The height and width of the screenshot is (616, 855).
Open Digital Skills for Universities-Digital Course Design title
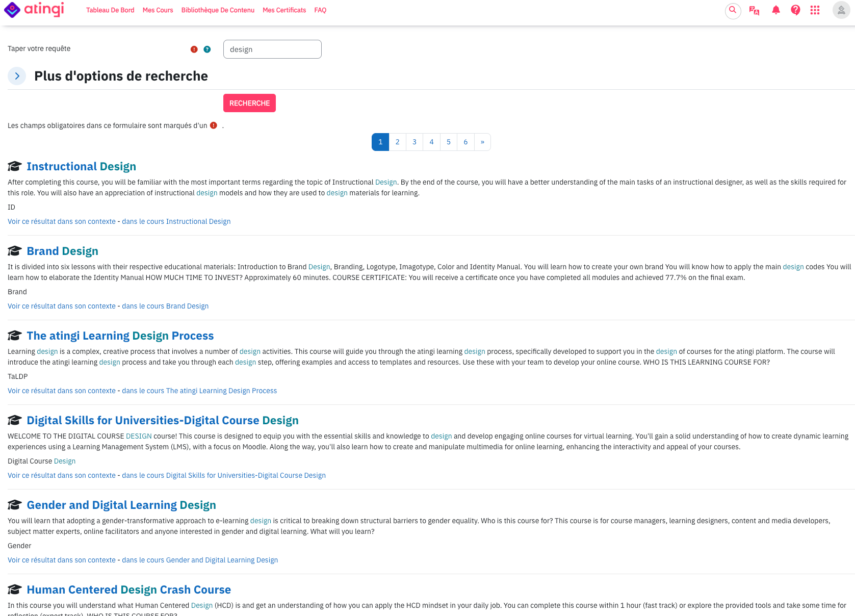point(163,420)
